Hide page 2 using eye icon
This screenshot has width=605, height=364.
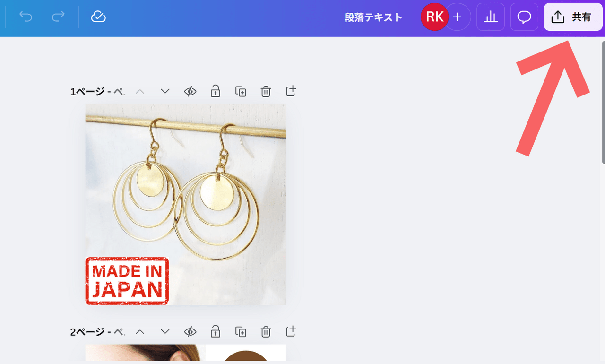pos(190,331)
